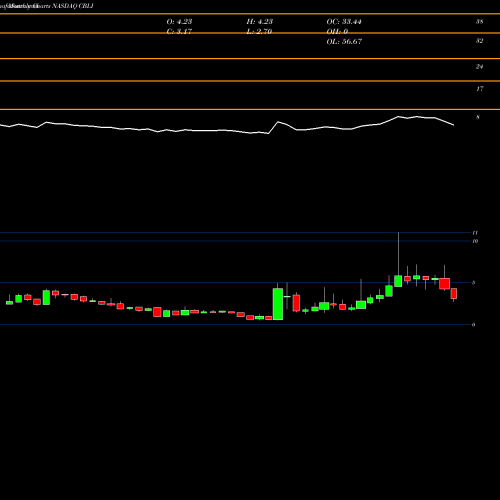Select the high value 'H: 4.23'

pos(260,22)
